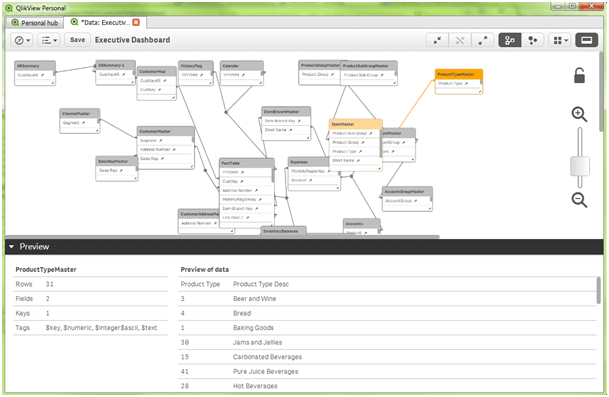Click Product Type Desc column header
This screenshot has width=609, height=397.
pyautogui.click(x=261, y=284)
